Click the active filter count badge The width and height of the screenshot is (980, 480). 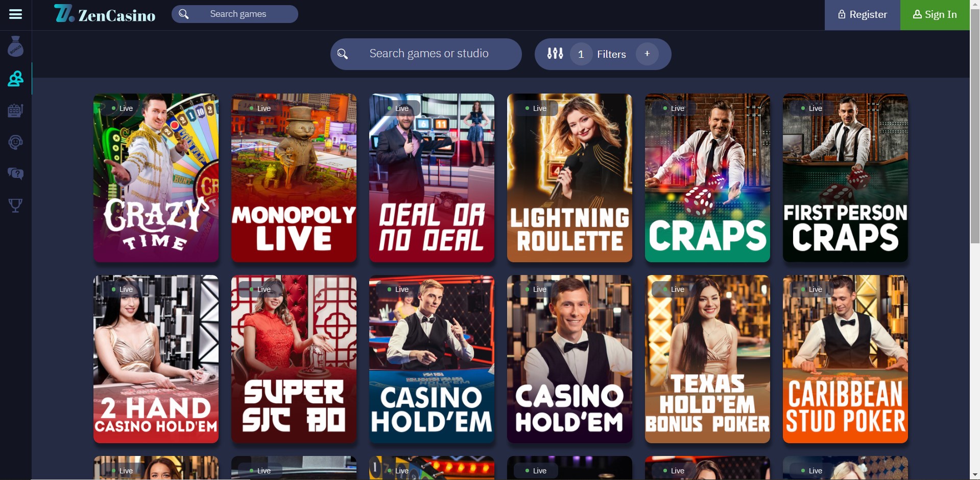[581, 54]
